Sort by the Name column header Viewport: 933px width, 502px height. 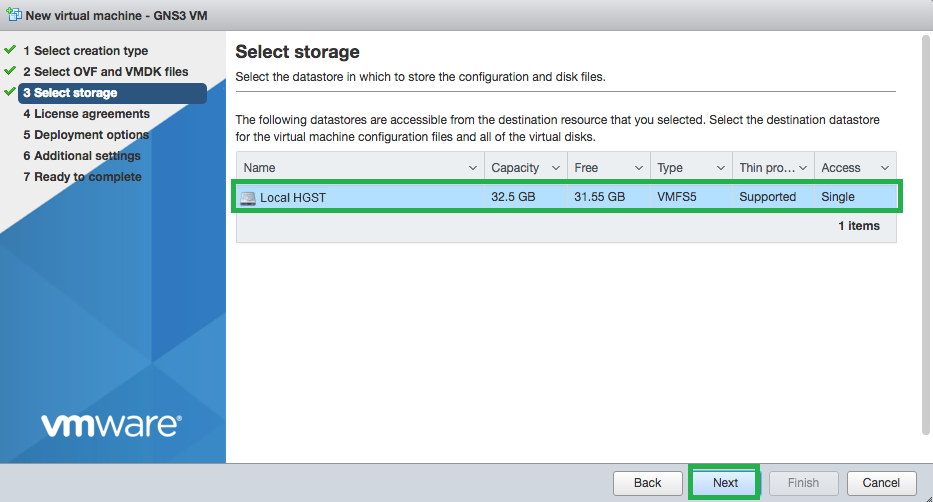pyautogui.click(x=350, y=168)
